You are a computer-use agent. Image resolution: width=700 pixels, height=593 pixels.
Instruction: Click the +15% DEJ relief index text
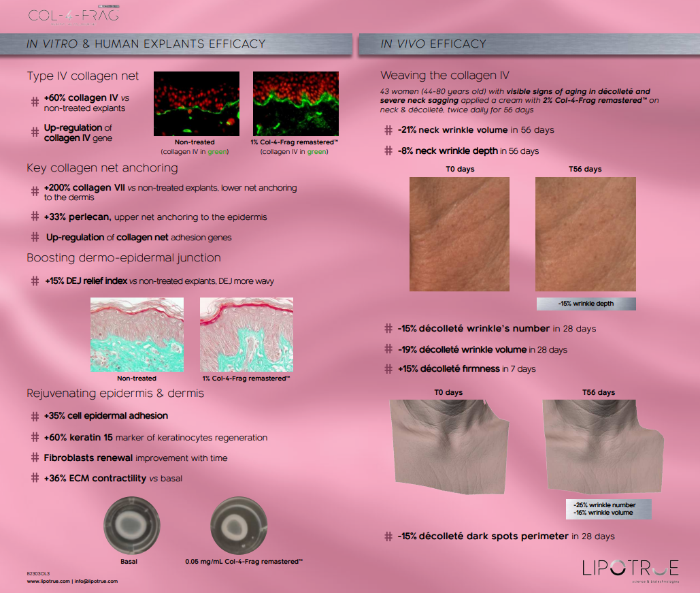click(x=159, y=281)
